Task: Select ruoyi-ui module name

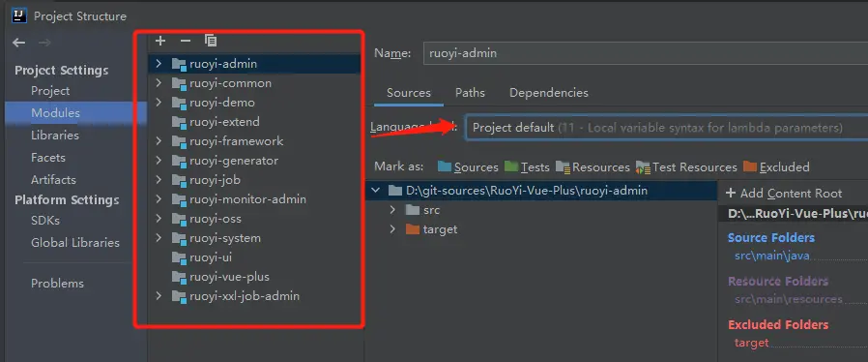Action: [211, 257]
